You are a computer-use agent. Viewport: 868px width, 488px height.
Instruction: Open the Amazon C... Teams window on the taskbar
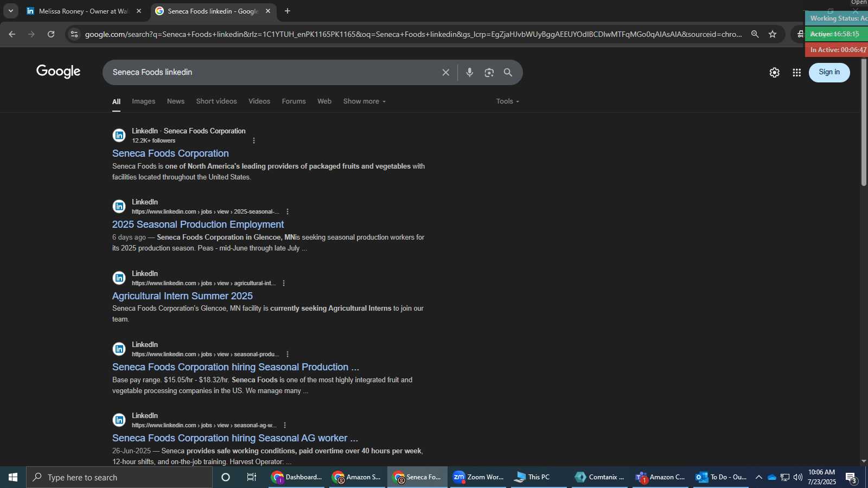pos(660,477)
